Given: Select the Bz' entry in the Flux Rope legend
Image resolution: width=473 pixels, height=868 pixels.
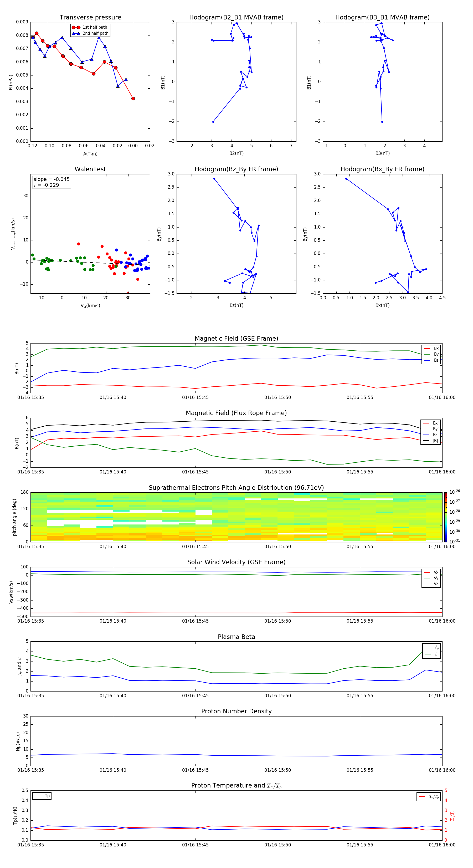Looking at the screenshot, I should coord(431,435).
